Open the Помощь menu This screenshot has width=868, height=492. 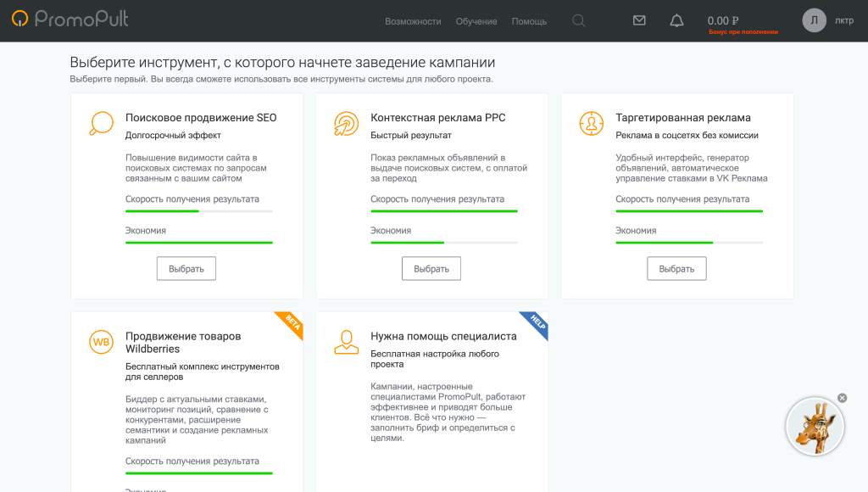pyautogui.click(x=529, y=21)
